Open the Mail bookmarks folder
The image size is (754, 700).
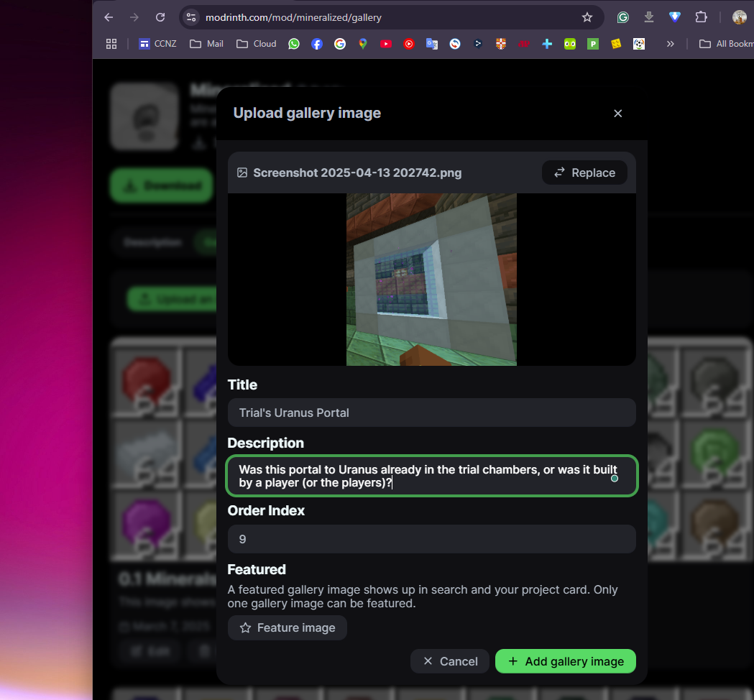207,44
